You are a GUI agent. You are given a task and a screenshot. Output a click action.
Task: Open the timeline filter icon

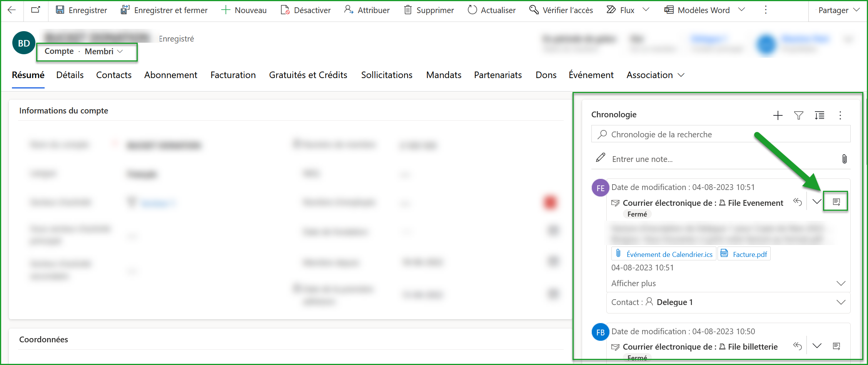(x=799, y=115)
